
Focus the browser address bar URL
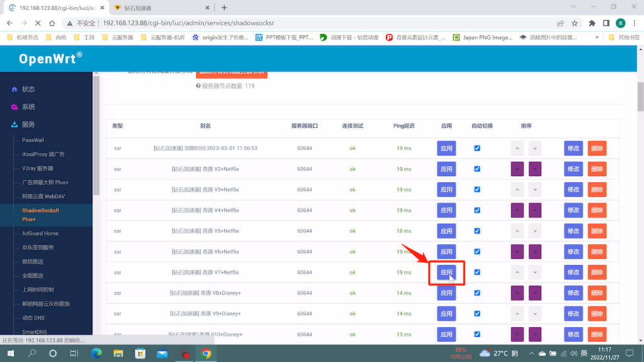click(188, 23)
